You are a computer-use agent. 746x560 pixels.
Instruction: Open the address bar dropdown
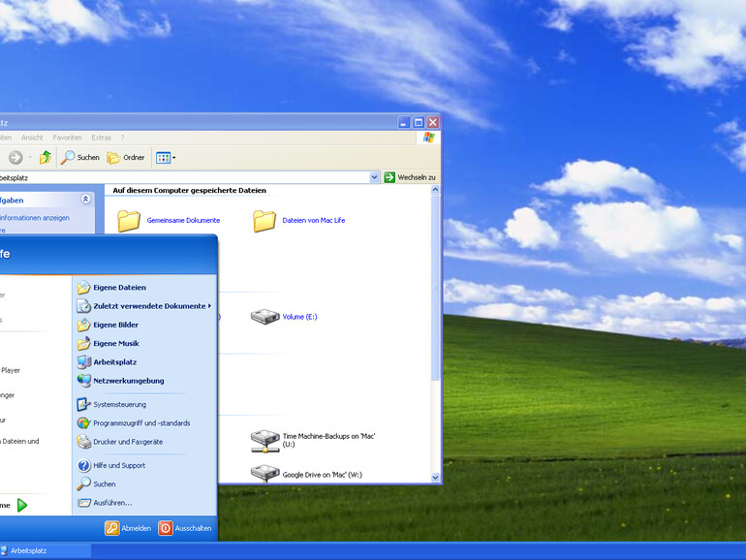click(x=374, y=177)
